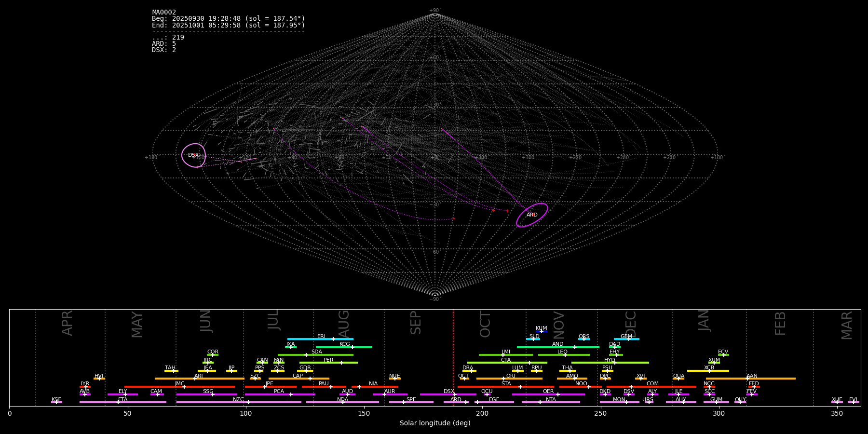The width and height of the screenshot is (868, 434).
Task: Click the 'DSX: 2' count in header
Action: (164, 50)
